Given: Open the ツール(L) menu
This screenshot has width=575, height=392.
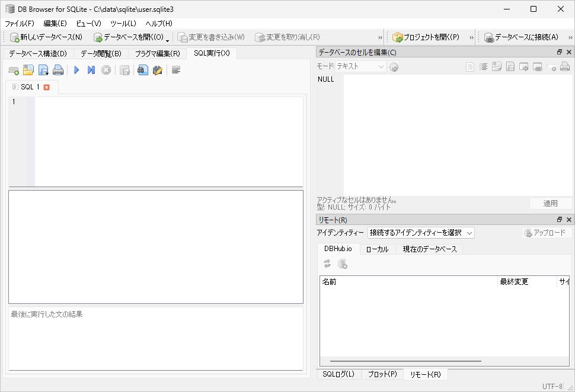Looking at the screenshot, I should coord(125,23).
